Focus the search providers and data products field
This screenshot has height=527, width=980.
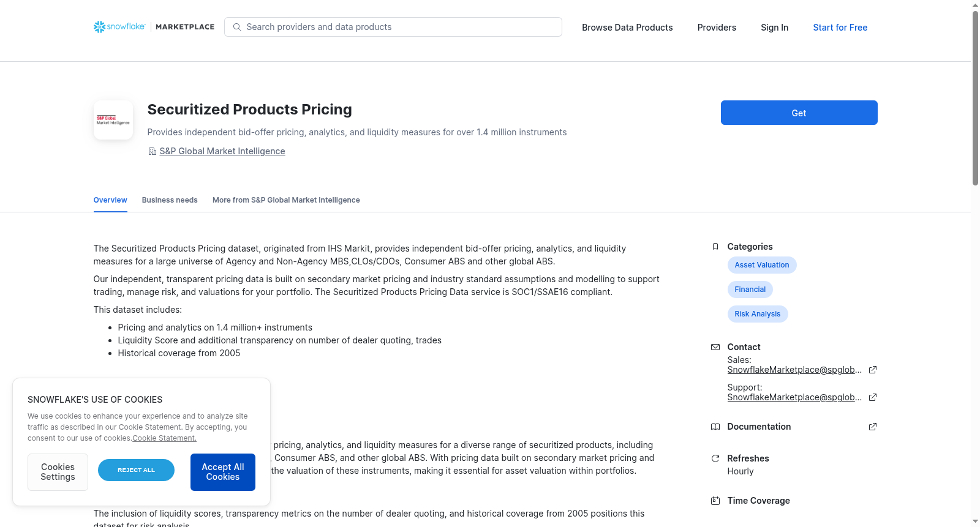click(x=393, y=27)
